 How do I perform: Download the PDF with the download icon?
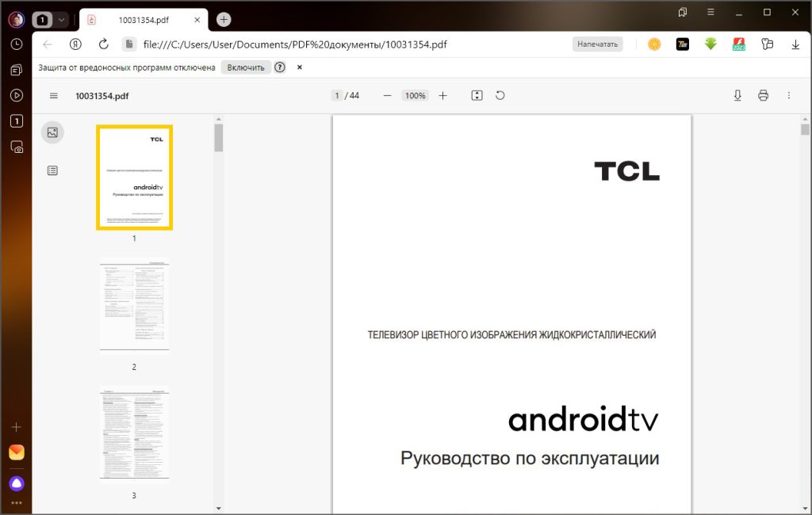point(795,44)
